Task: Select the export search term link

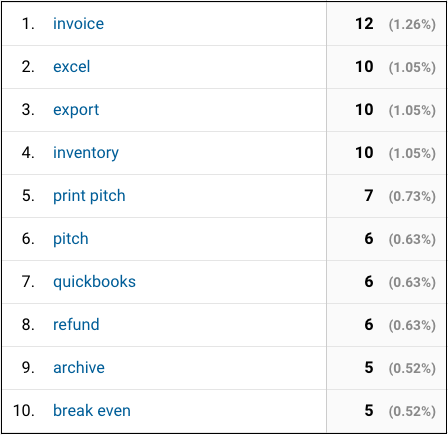Action: click(76, 110)
